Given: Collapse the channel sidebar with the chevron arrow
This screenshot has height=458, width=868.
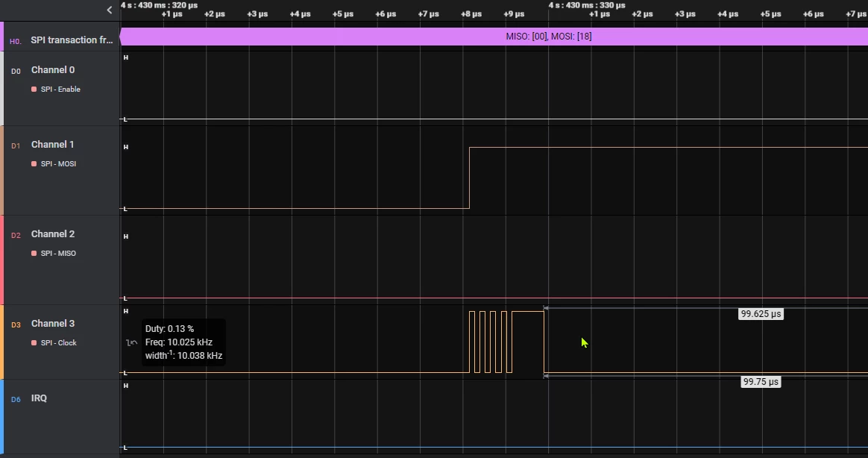Looking at the screenshot, I should click(109, 10).
